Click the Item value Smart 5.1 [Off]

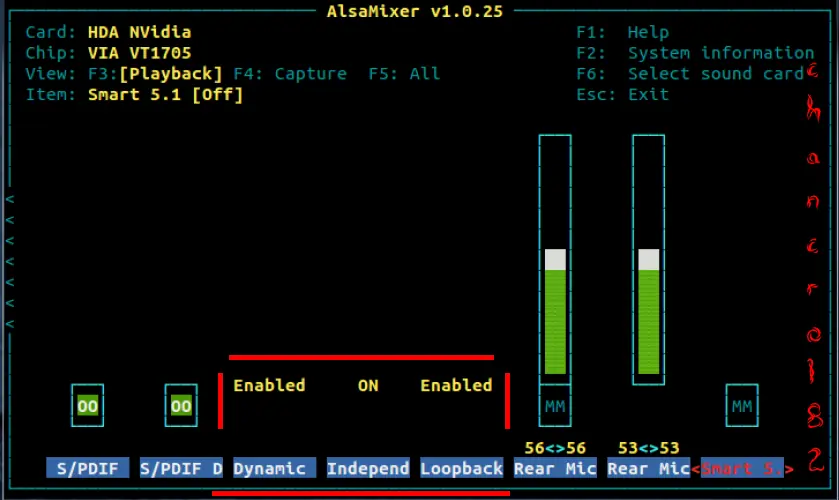click(165, 95)
